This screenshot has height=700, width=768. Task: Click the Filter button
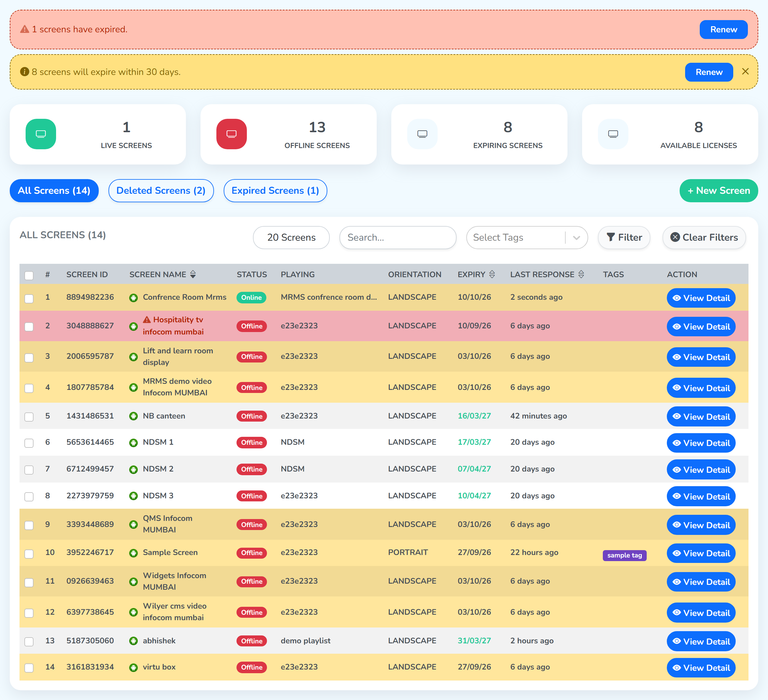point(624,238)
